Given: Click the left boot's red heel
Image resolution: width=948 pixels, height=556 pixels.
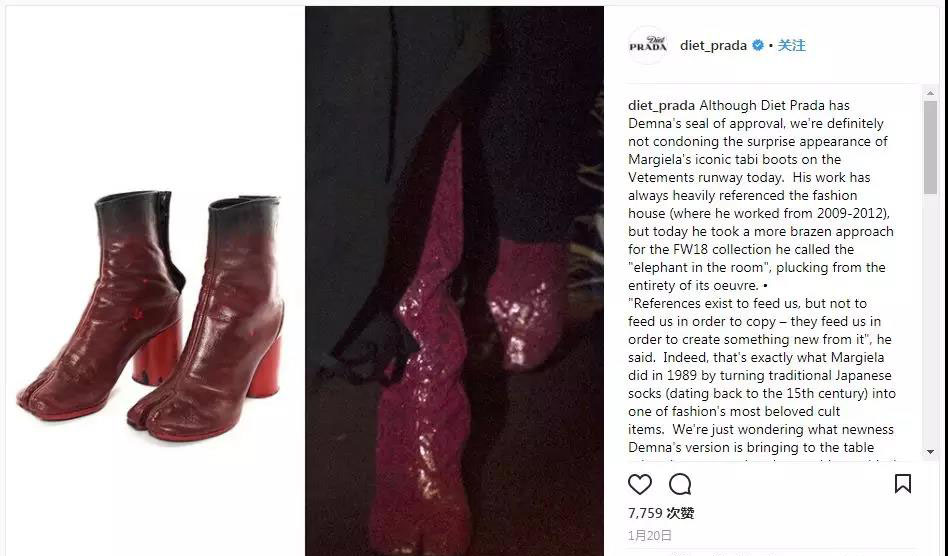Looking at the screenshot, I should click(x=157, y=352).
